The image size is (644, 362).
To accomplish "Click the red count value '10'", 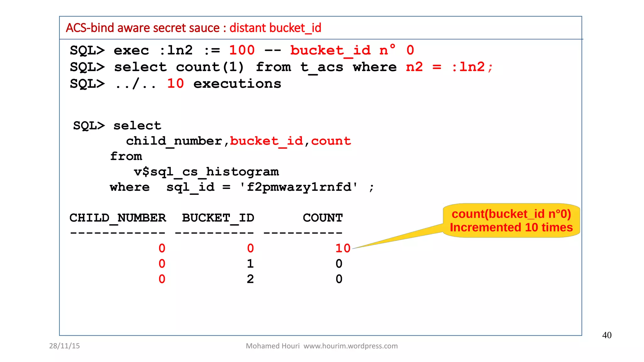I will [343, 249].
